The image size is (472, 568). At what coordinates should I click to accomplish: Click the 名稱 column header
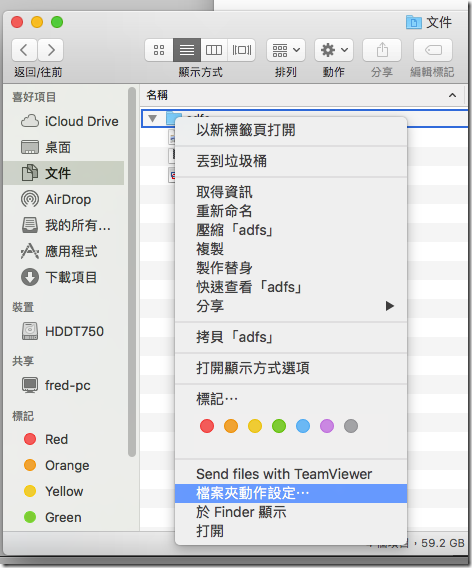(x=157, y=95)
